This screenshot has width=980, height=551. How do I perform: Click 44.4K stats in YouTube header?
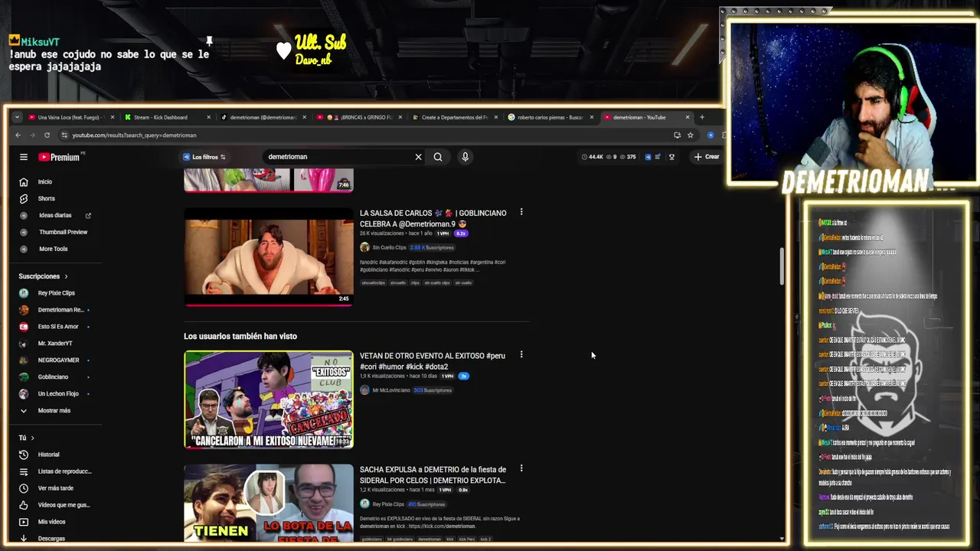(x=593, y=157)
